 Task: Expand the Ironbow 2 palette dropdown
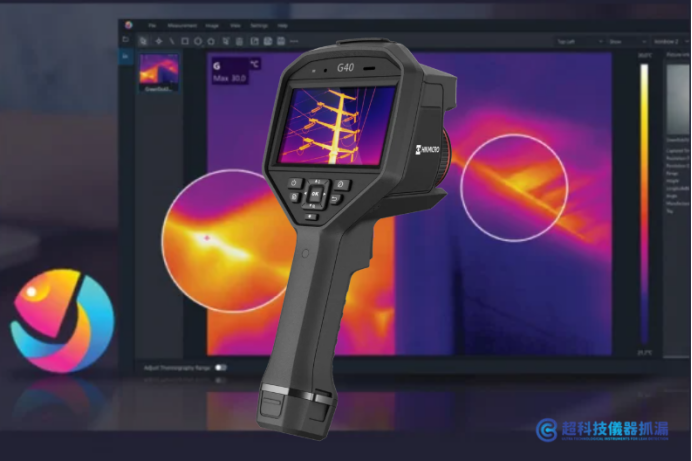pyautogui.click(x=671, y=41)
